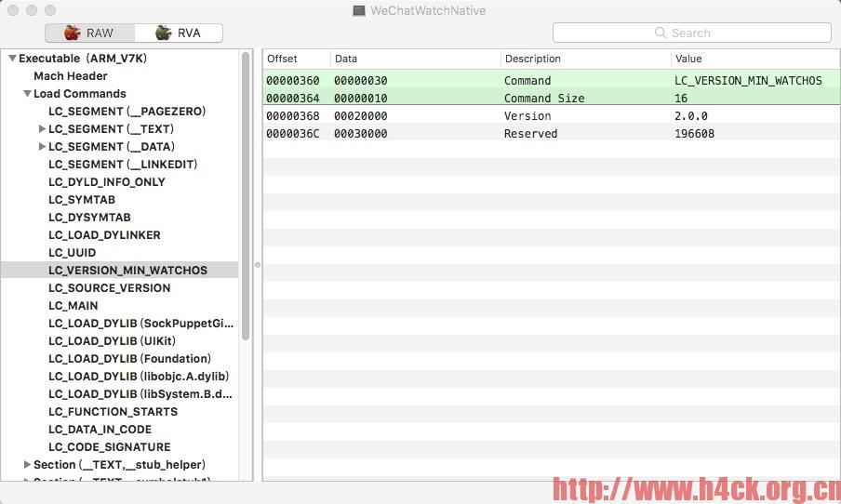Image resolution: width=841 pixels, height=504 pixels.
Task: Click the value 2.0.0
Action: point(691,116)
